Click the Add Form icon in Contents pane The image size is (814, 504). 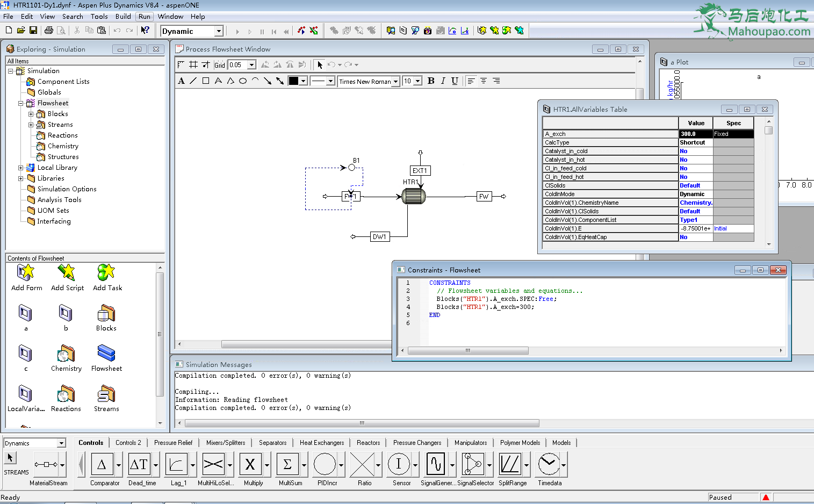coord(26,273)
